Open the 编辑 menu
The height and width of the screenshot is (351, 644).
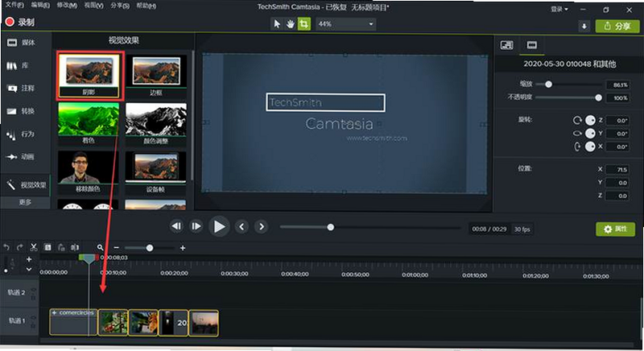(40, 5)
